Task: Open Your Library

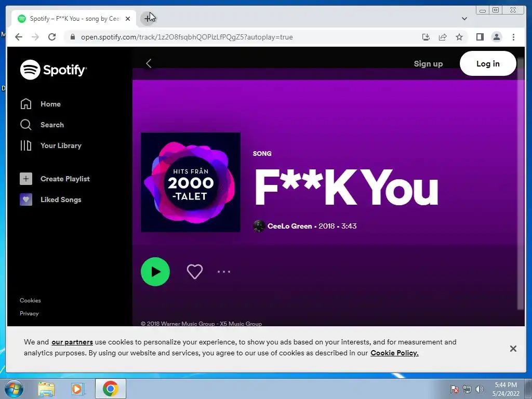Action: click(x=51, y=145)
